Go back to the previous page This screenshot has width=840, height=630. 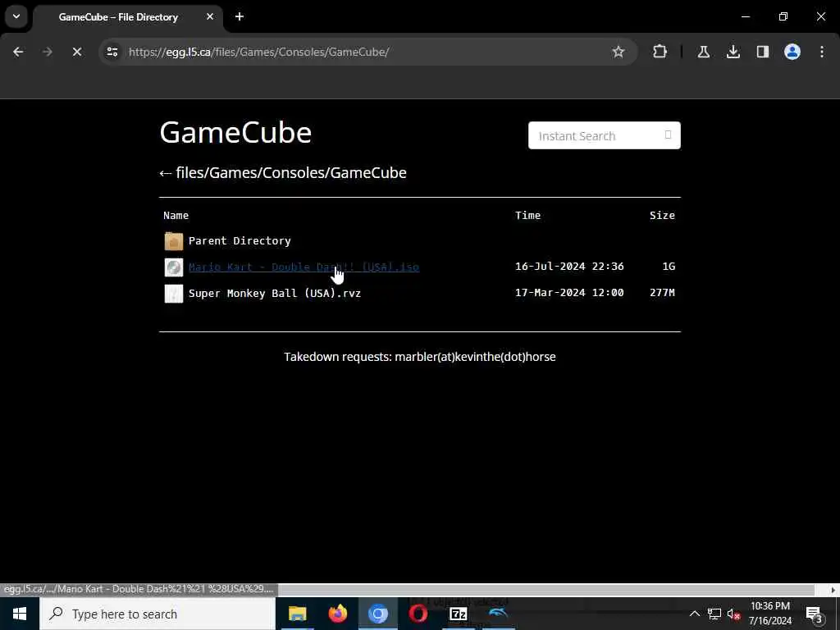[18, 52]
